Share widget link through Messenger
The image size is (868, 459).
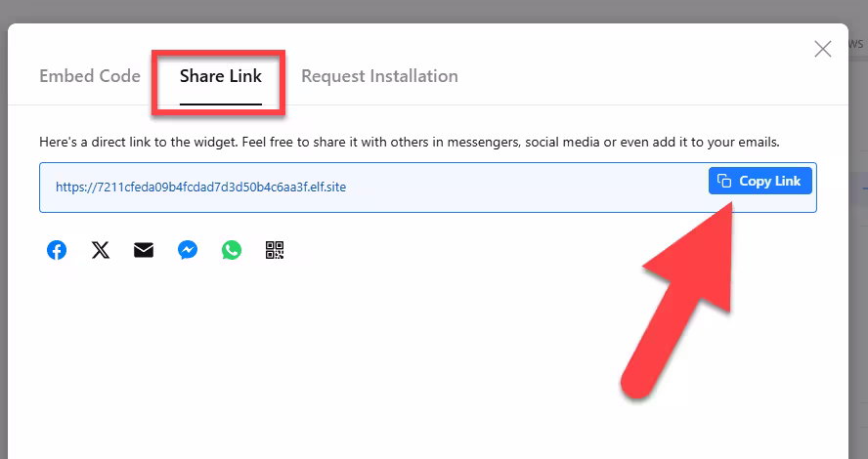pyautogui.click(x=188, y=250)
